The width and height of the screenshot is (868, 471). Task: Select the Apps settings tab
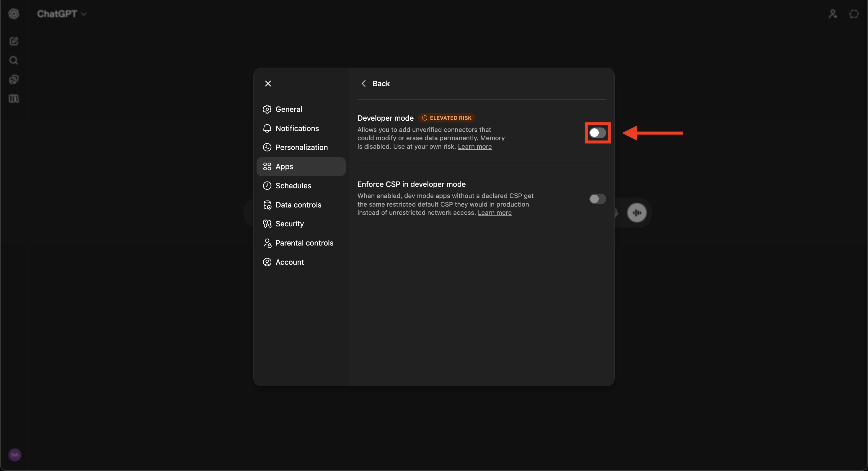pyautogui.click(x=301, y=166)
